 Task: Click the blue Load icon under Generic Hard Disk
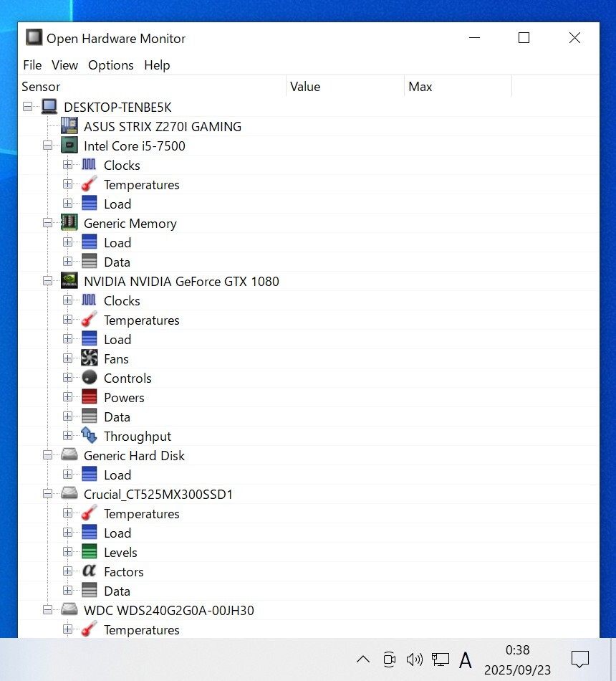(x=89, y=475)
